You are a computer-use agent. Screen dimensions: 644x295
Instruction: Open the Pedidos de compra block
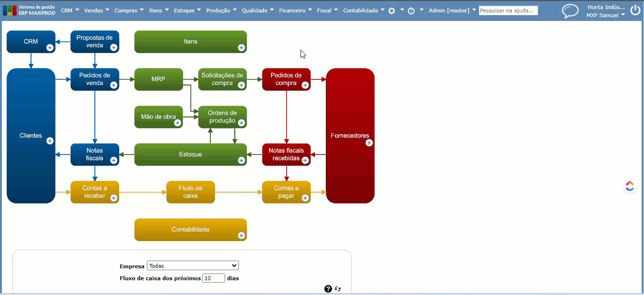point(286,79)
